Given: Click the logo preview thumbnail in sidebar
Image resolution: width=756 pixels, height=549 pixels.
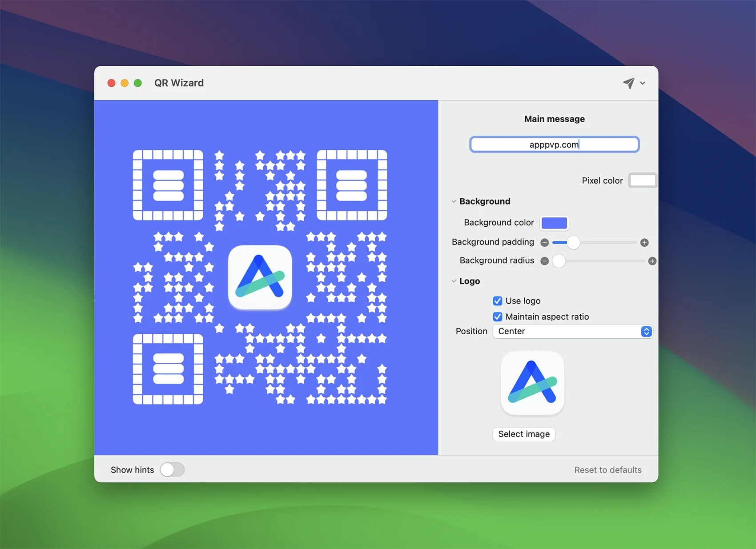Looking at the screenshot, I should [532, 383].
